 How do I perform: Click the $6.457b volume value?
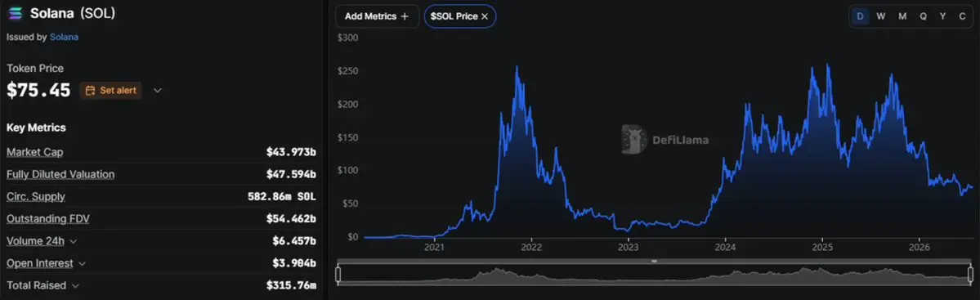(x=294, y=241)
